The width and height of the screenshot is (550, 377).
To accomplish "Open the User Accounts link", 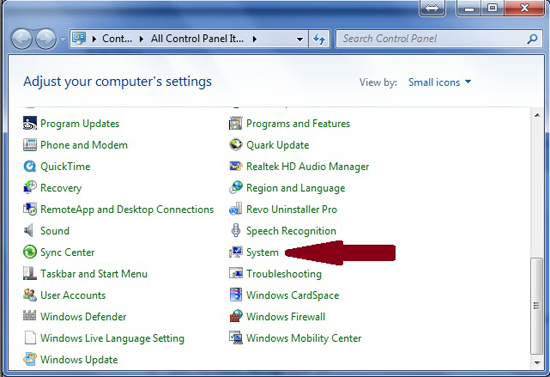I will pyautogui.click(x=73, y=295).
